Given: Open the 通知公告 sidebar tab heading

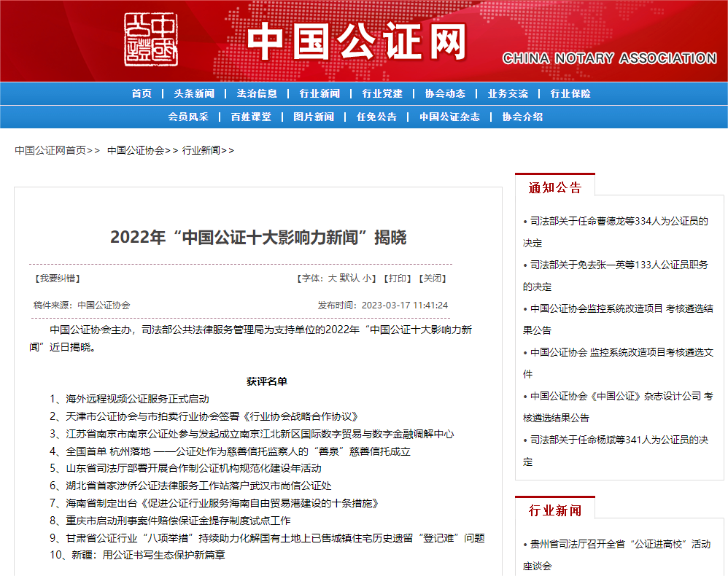Looking at the screenshot, I should [555, 187].
